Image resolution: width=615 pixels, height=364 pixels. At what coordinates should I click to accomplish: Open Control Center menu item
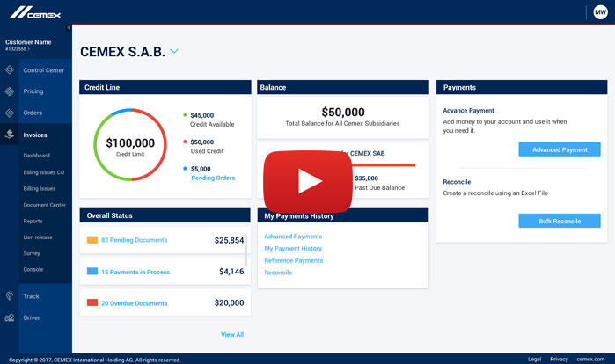pos(43,70)
